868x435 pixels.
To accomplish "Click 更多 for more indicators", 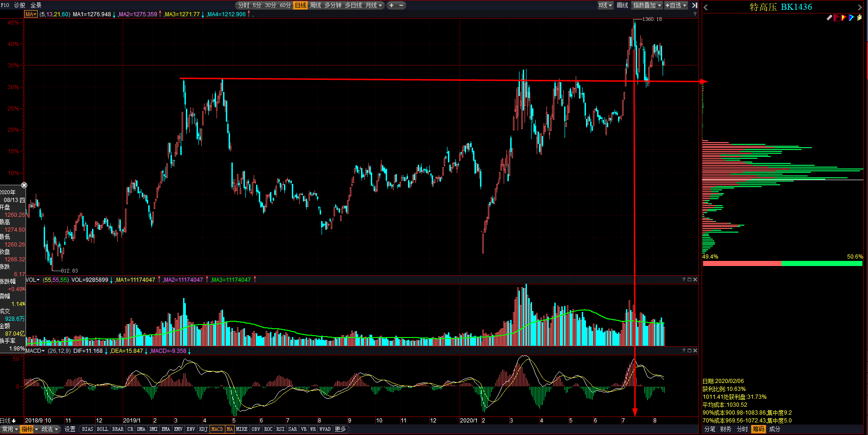I will coord(340,429).
